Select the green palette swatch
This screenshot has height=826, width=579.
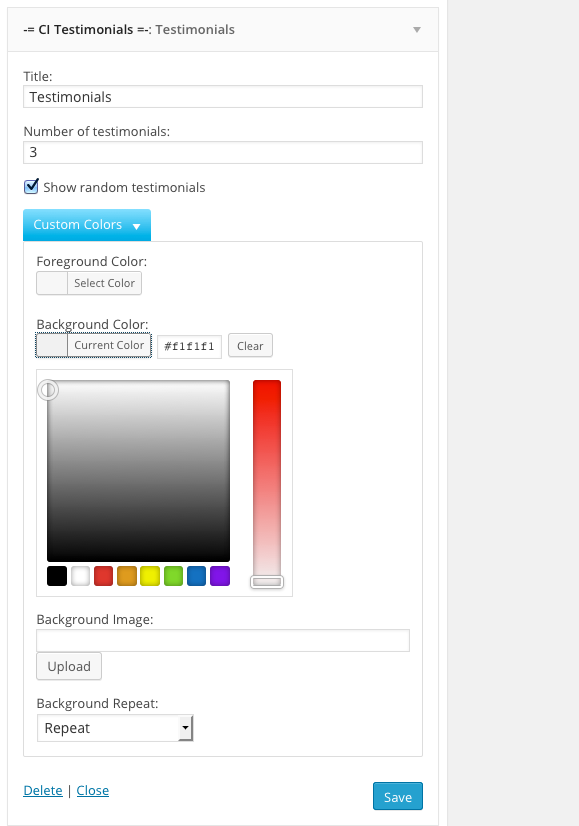173,576
